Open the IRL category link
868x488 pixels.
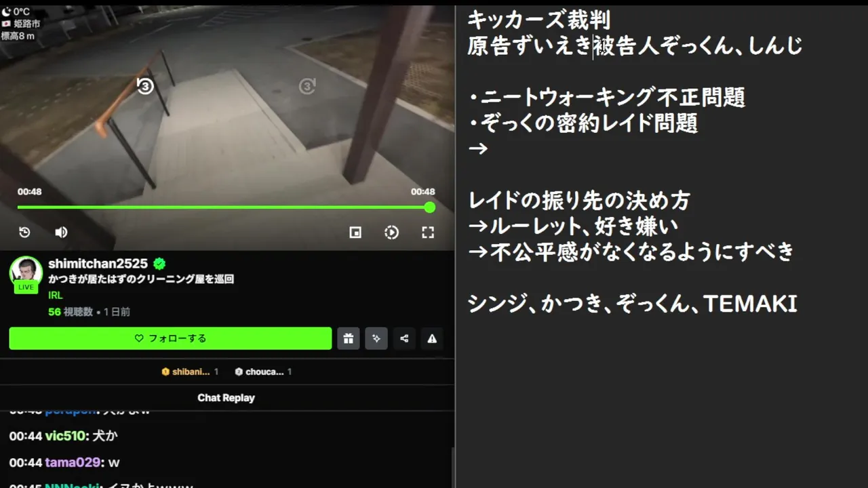click(56, 296)
